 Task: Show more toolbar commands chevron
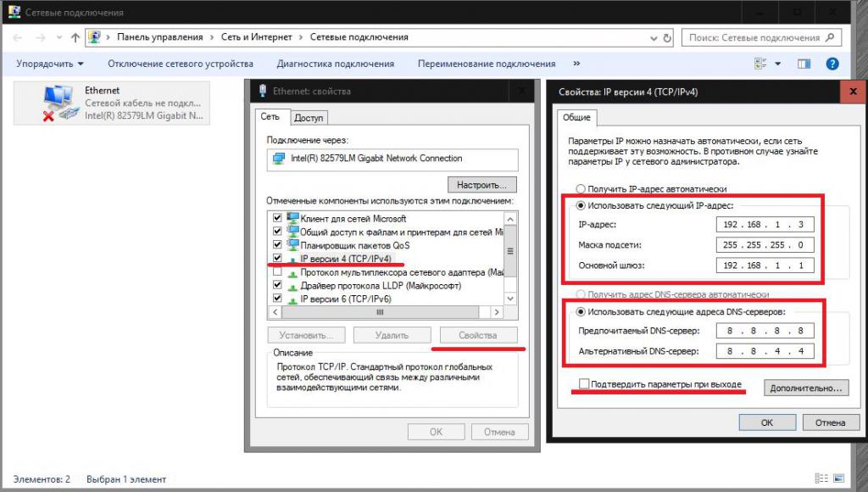pyautogui.click(x=576, y=64)
